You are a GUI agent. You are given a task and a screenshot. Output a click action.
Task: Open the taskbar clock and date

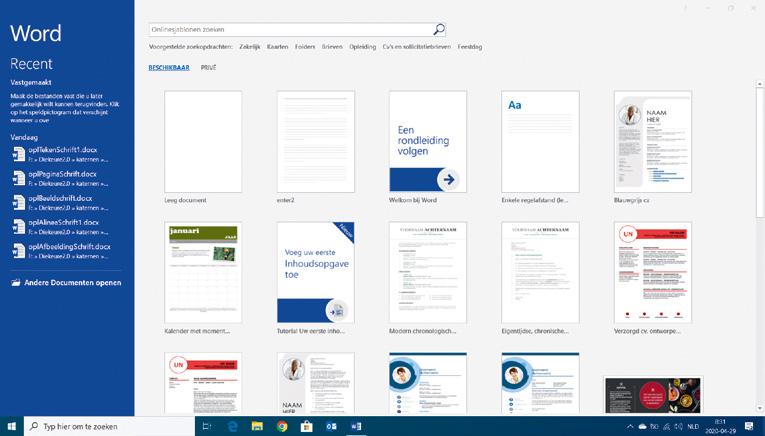[720, 426]
